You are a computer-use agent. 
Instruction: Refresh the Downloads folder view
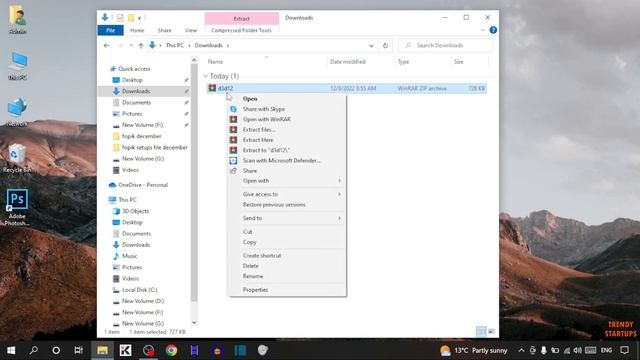[385, 45]
